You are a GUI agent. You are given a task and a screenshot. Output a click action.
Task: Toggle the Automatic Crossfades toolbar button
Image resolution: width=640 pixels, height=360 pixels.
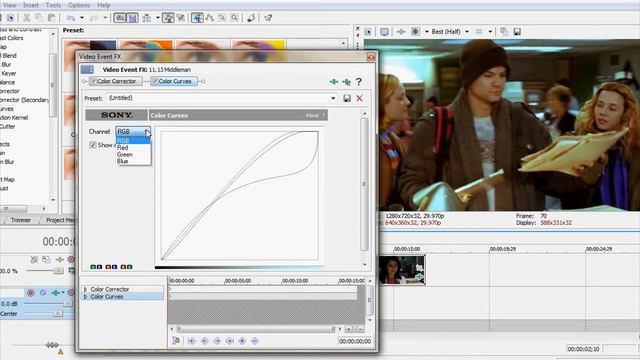click(133, 18)
